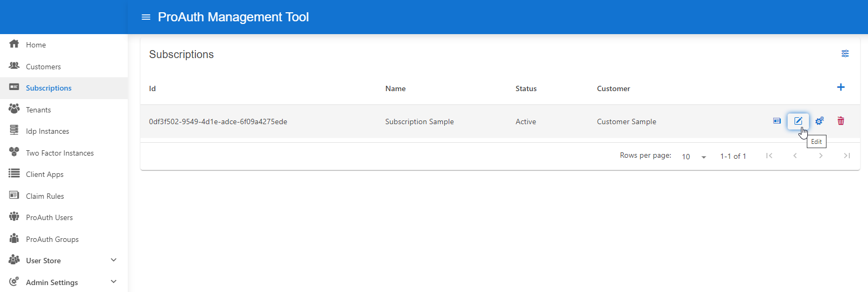This screenshot has height=292, width=868.
Task: View details of Subscription Sample
Action: 777,121
